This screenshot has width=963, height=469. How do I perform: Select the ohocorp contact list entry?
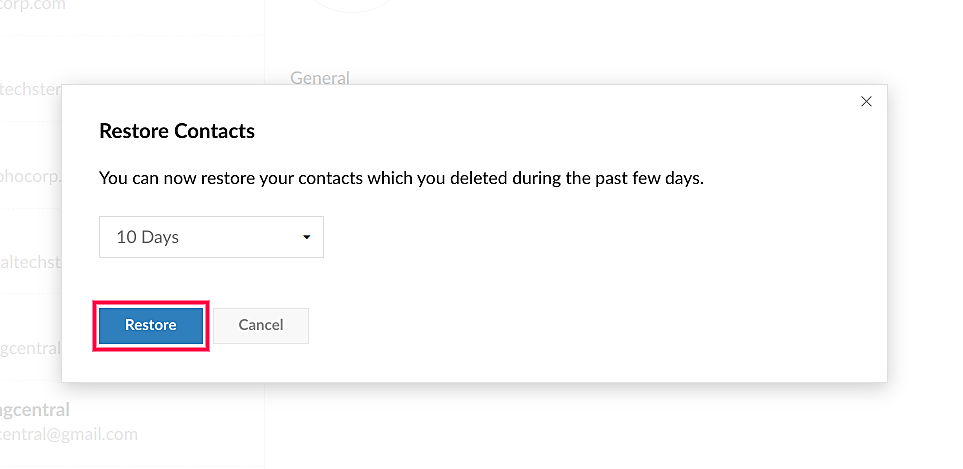[x=30, y=176]
